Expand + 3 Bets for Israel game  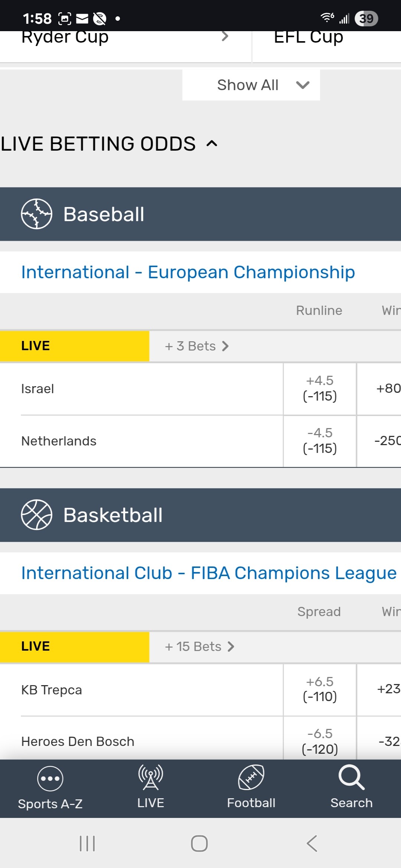[x=197, y=346]
